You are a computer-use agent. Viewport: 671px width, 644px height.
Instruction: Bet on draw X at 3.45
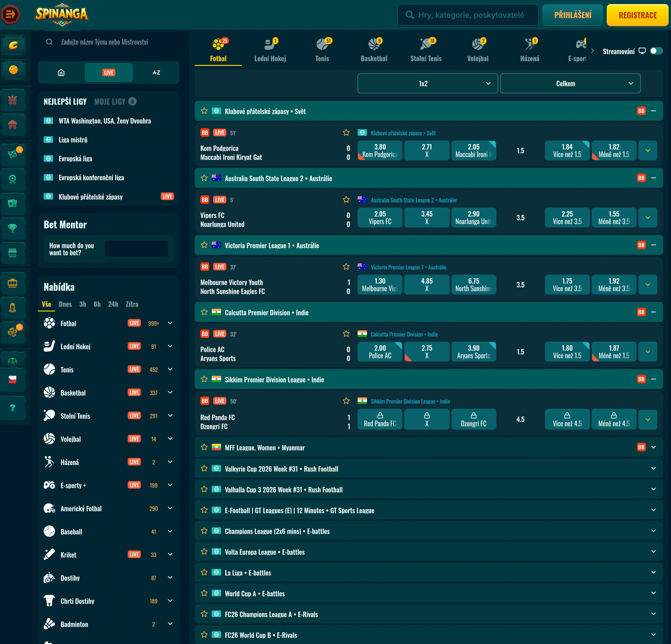point(427,218)
